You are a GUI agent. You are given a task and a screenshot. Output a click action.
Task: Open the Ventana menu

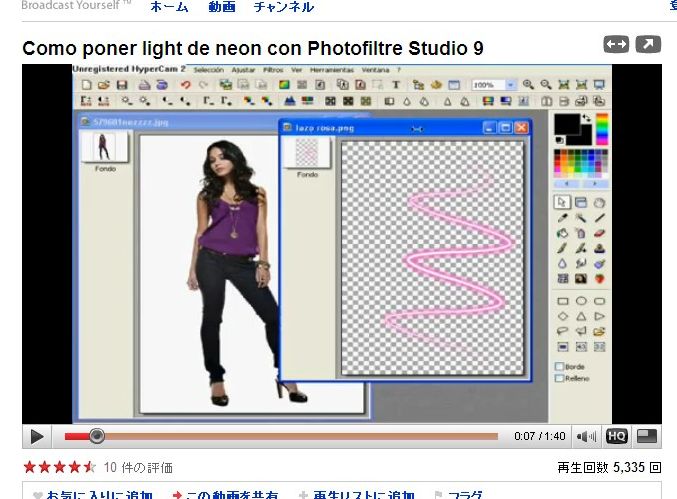coord(375,69)
